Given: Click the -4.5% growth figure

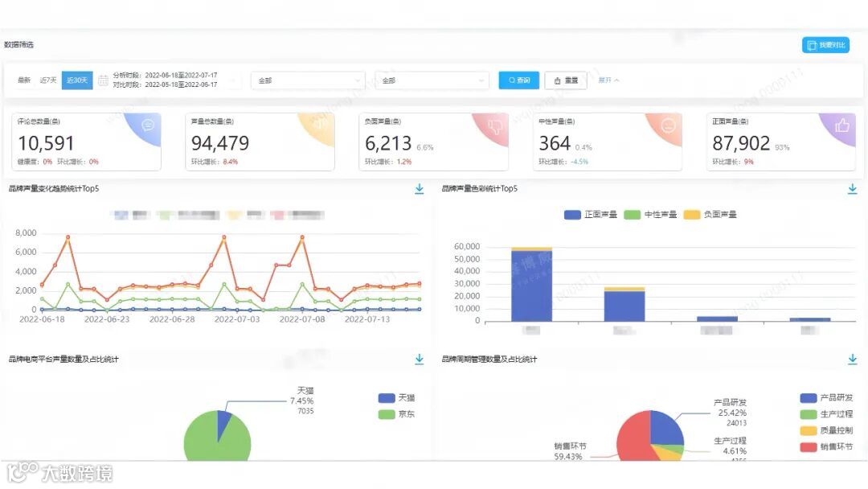Looking at the screenshot, I should point(579,162).
